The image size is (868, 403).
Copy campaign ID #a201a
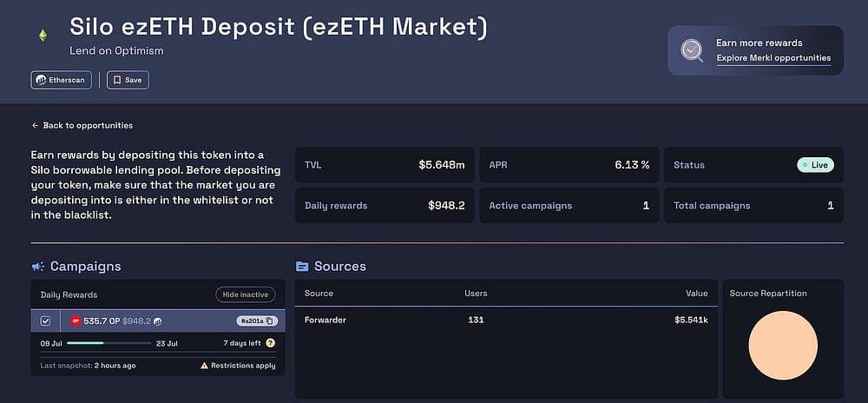[x=270, y=320]
